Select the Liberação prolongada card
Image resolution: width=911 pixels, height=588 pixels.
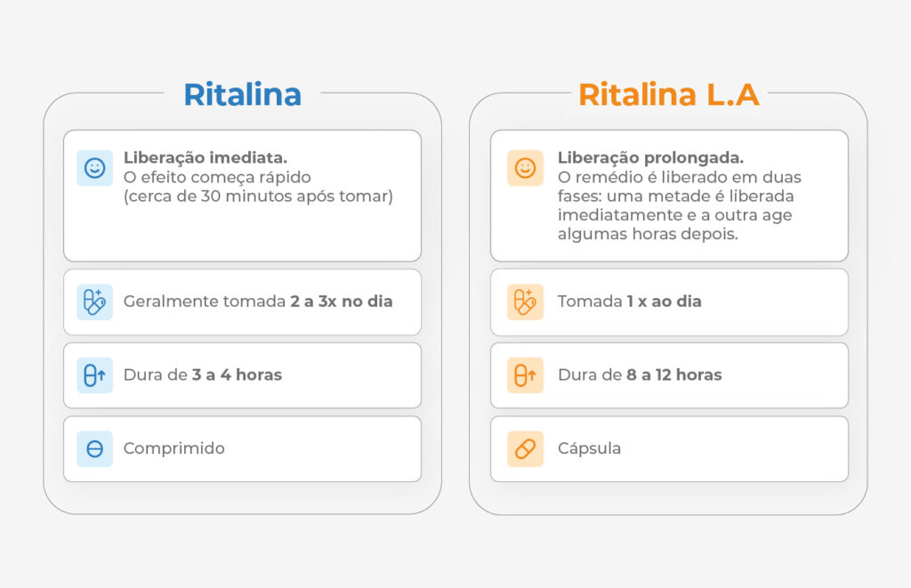pos(669,196)
